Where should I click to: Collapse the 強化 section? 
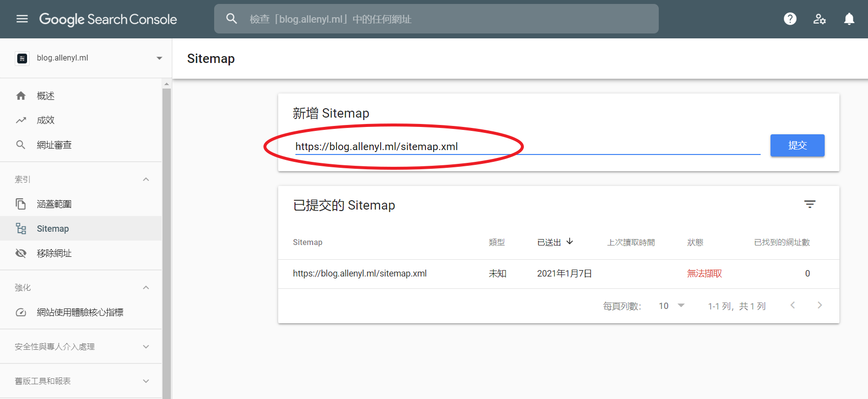[146, 288]
